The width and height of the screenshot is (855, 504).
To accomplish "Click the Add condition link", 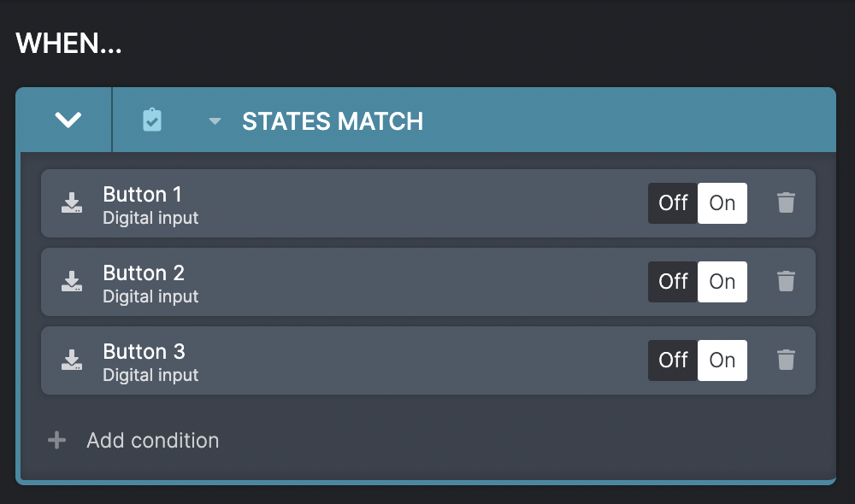I will (x=153, y=440).
